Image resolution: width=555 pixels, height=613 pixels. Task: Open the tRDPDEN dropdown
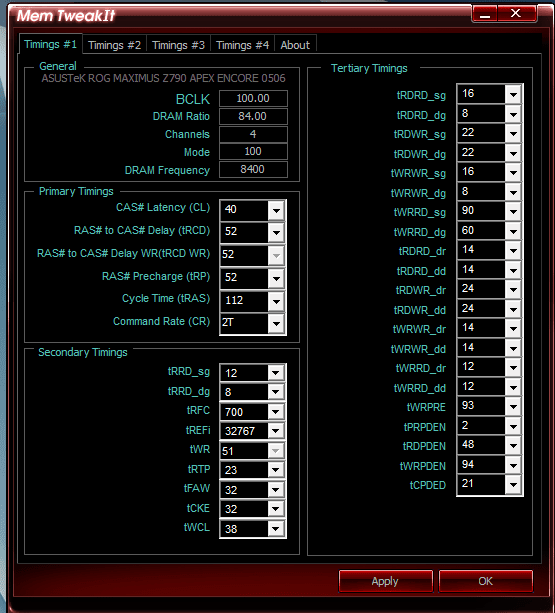tap(513, 446)
